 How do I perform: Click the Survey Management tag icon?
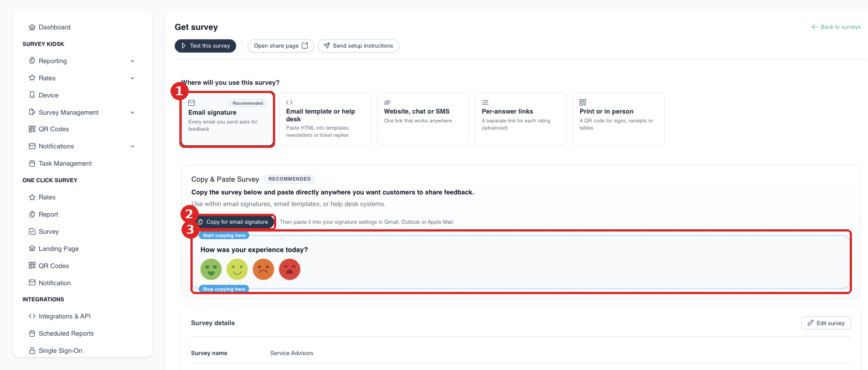[x=32, y=112]
